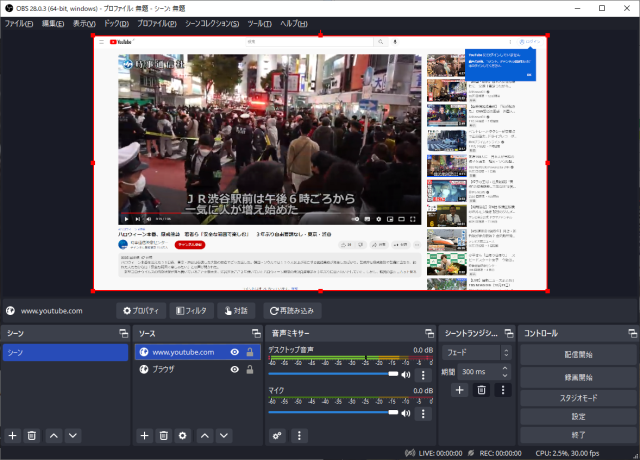The height and width of the screenshot is (460, 640).
Task: Click YouTube search field in preview
Action: click(309, 42)
